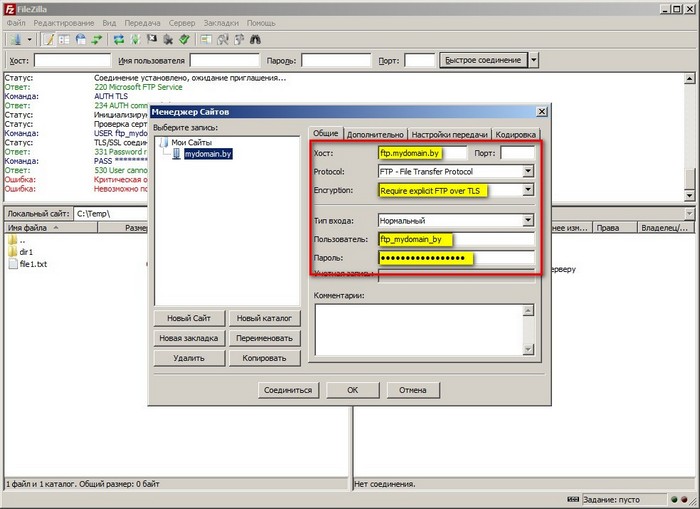Screen dimensions: 700x509
Task: Click the Site Manager Пароль field
Action: click(x=456, y=258)
